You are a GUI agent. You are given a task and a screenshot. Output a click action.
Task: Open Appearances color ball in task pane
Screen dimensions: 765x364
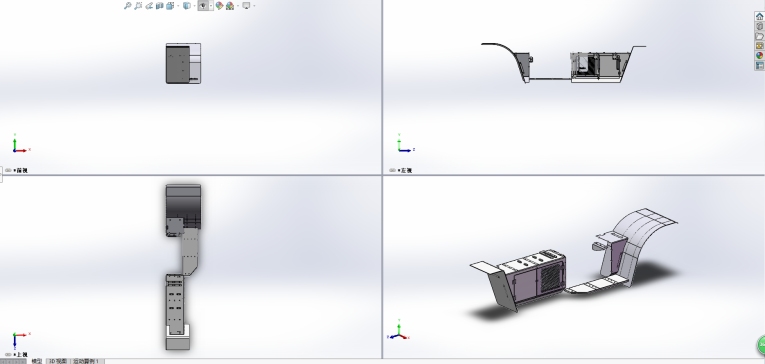760,56
